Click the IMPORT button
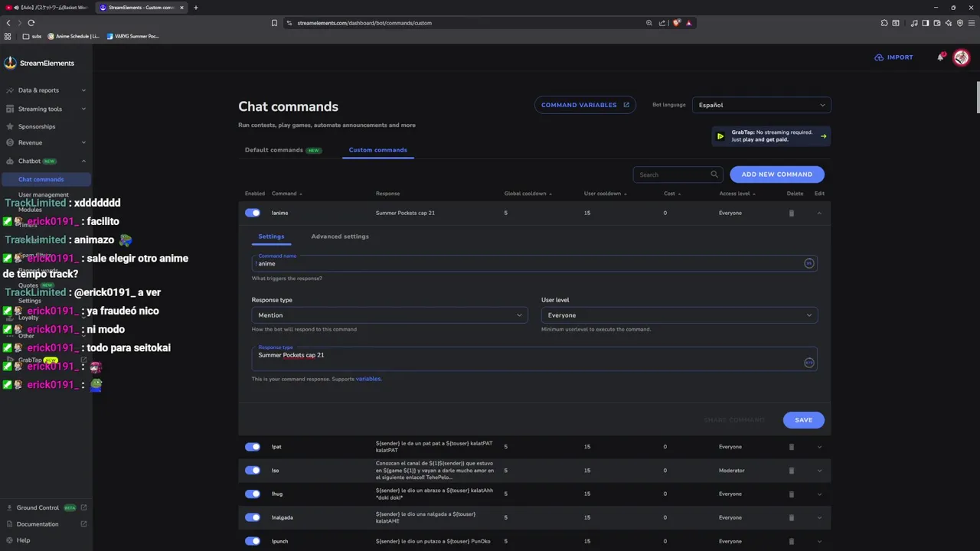 coord(893,57)
